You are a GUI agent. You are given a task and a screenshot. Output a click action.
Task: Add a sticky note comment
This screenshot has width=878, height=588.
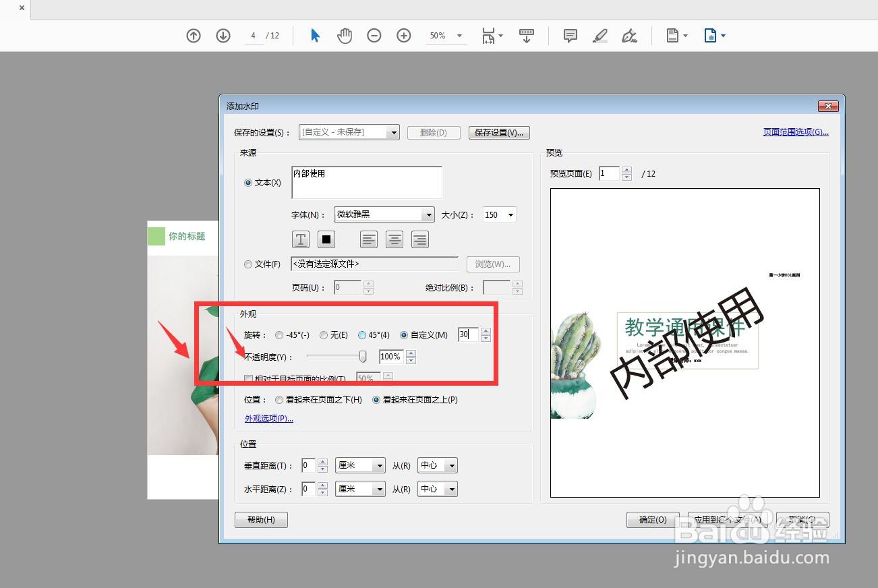point(570,36)
